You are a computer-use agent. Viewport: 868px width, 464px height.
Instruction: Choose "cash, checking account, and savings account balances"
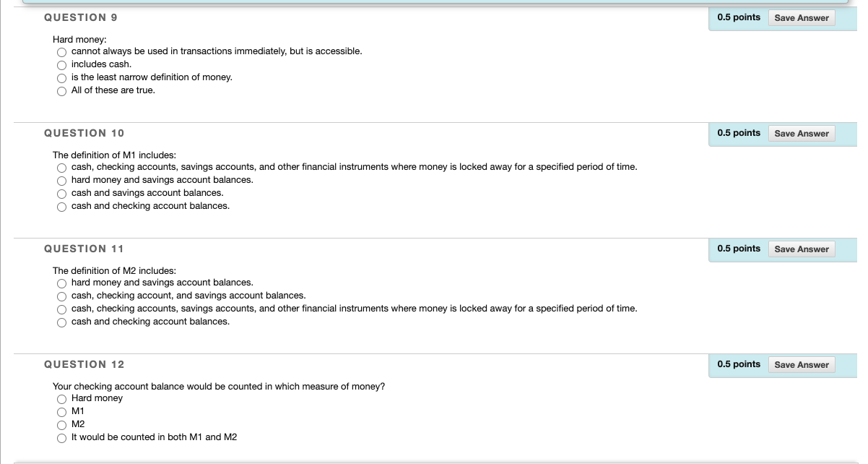[x=61, y=296]
